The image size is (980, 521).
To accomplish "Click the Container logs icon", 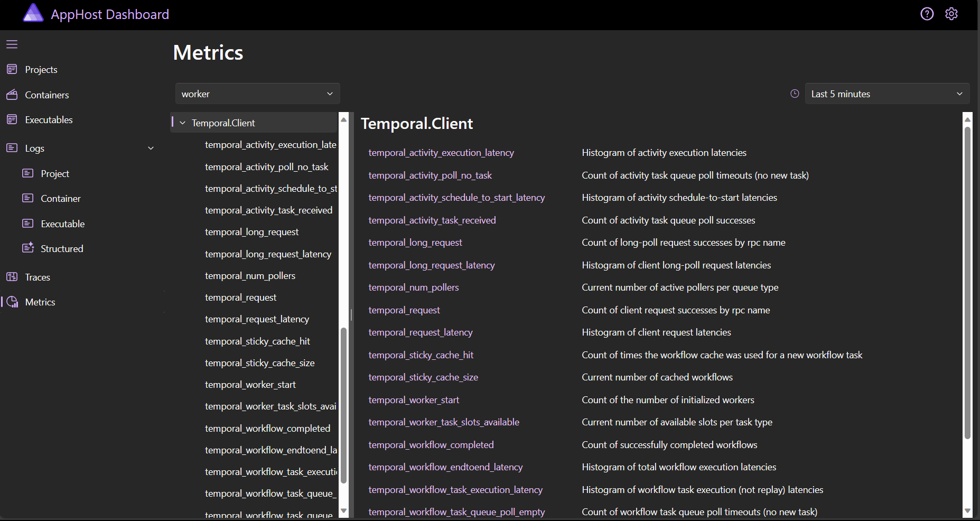I will (28, 198).
